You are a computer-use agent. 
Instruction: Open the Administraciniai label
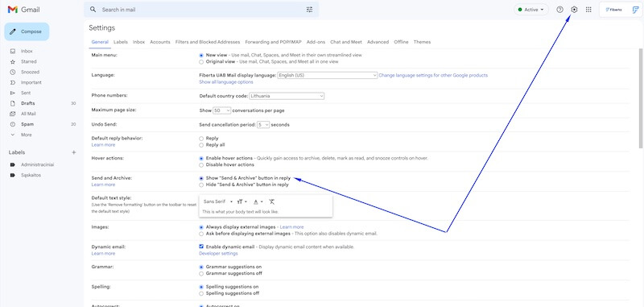click(37, 165)
